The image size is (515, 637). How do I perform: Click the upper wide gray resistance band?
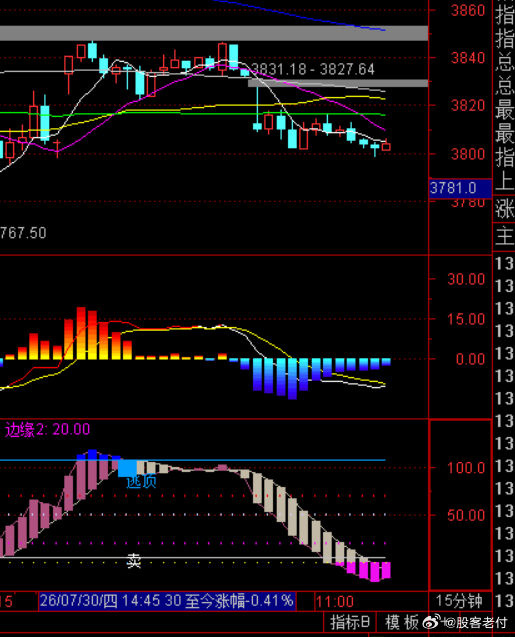pos(214,33)
